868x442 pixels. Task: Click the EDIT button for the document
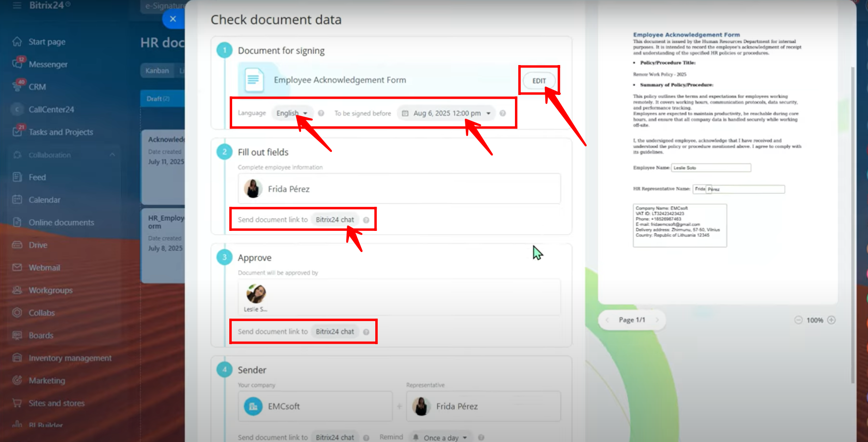pos(539,81)
